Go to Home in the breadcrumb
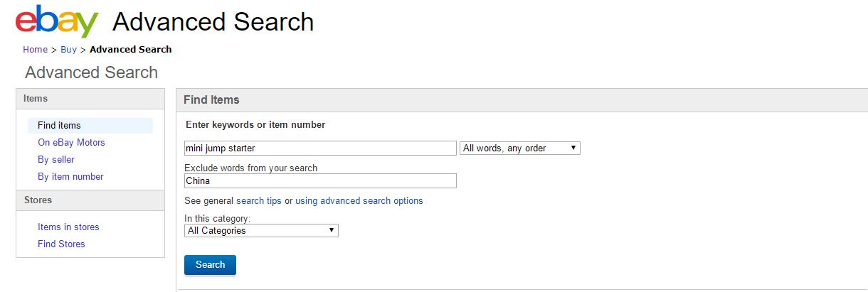The width and height of the screenshot is (868, 292). 35,50
